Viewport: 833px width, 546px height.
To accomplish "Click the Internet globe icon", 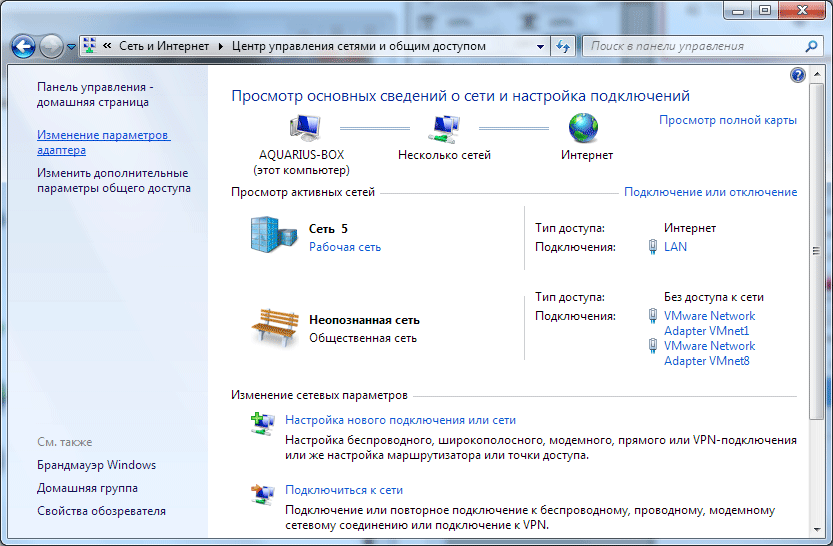I will coord(583,128).
